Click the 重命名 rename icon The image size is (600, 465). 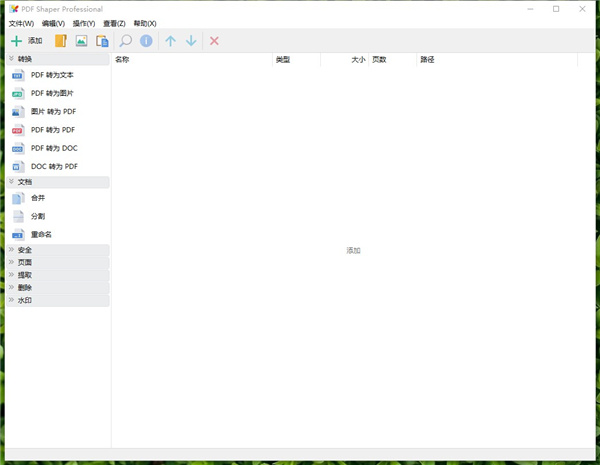pos(18,235)
